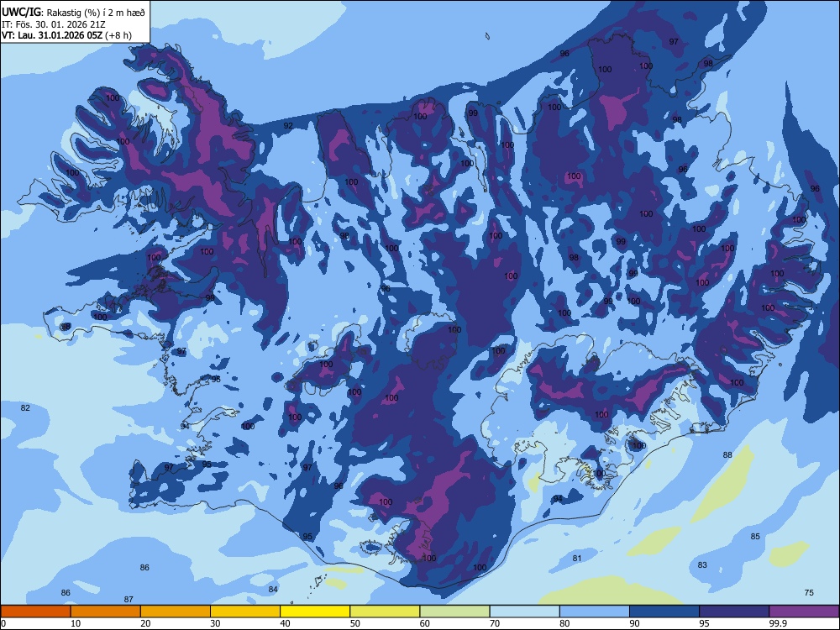840x630 pixels.
Task: Click the dark orange 0–10 legend swatch
Action: point(35,612)
